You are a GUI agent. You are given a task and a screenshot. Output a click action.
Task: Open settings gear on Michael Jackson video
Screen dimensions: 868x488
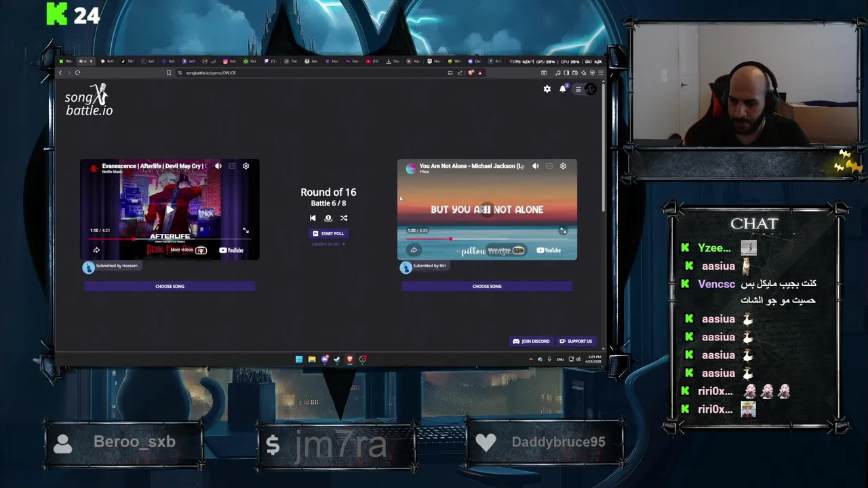tap(563, 166)
